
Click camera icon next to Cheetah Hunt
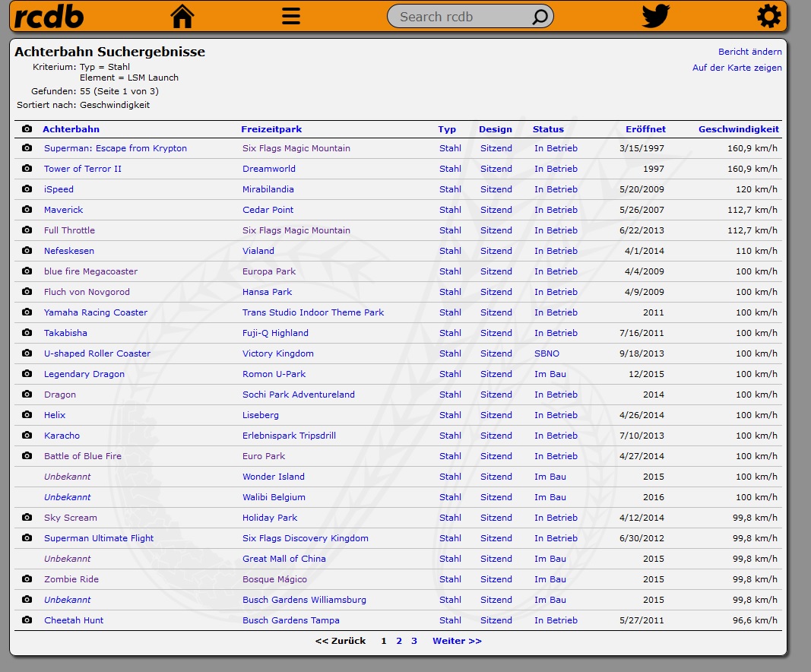[x=27, y=620]
